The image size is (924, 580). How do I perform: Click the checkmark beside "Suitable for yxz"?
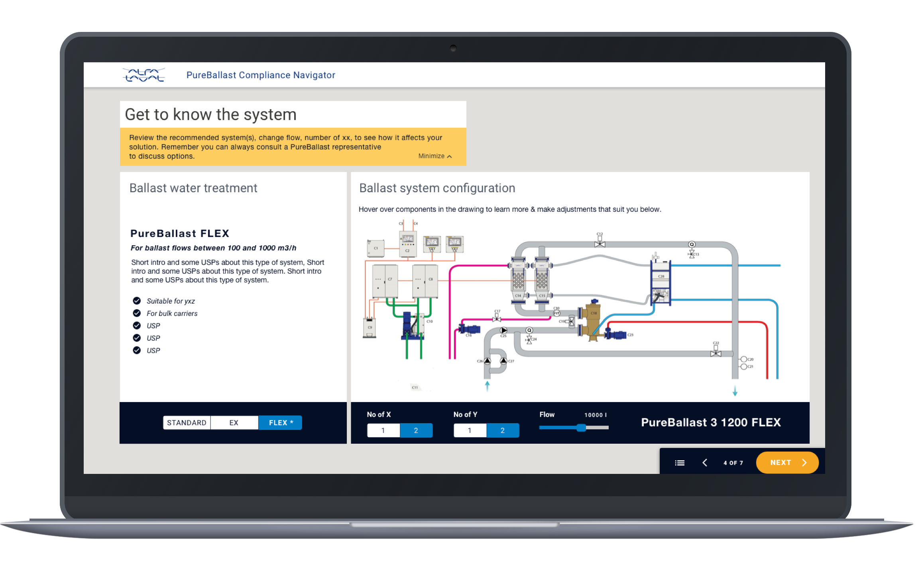(137, 301)
